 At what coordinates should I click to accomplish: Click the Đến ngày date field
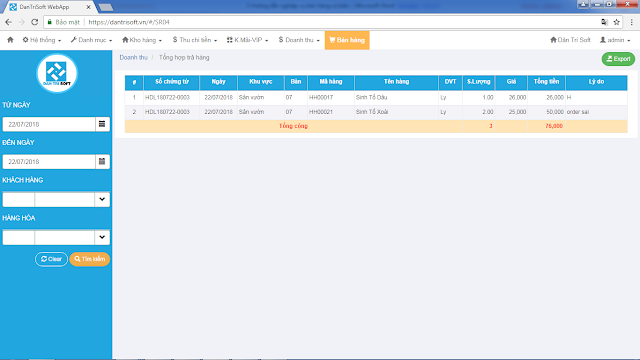49,162
